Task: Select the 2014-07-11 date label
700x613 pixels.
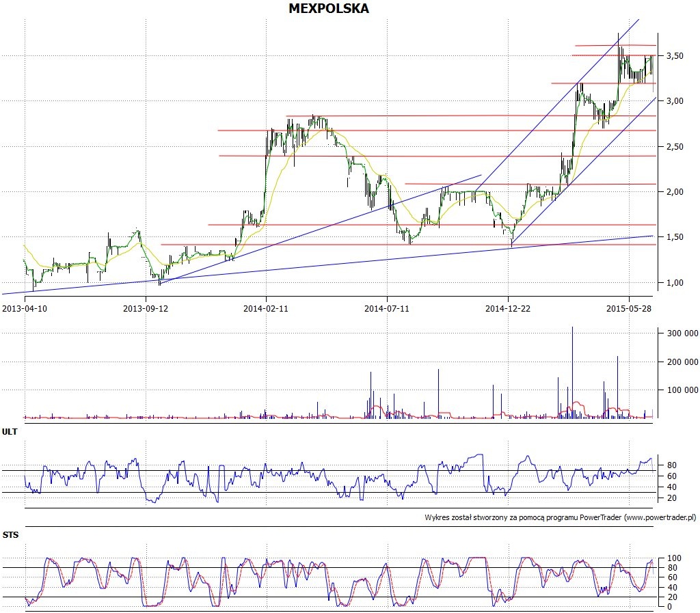Action: coord(387,308)
